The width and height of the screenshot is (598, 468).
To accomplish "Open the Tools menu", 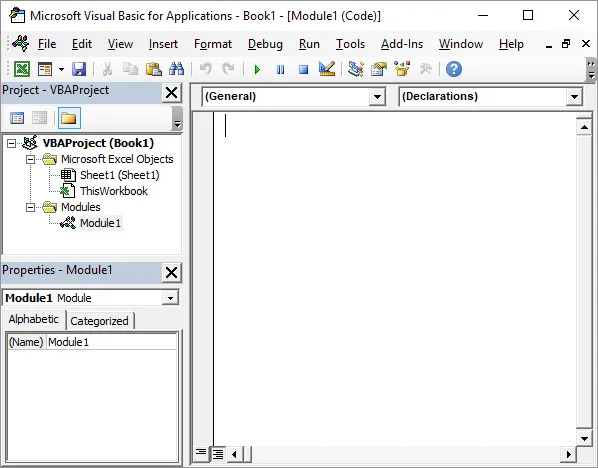I will point(350,44).
